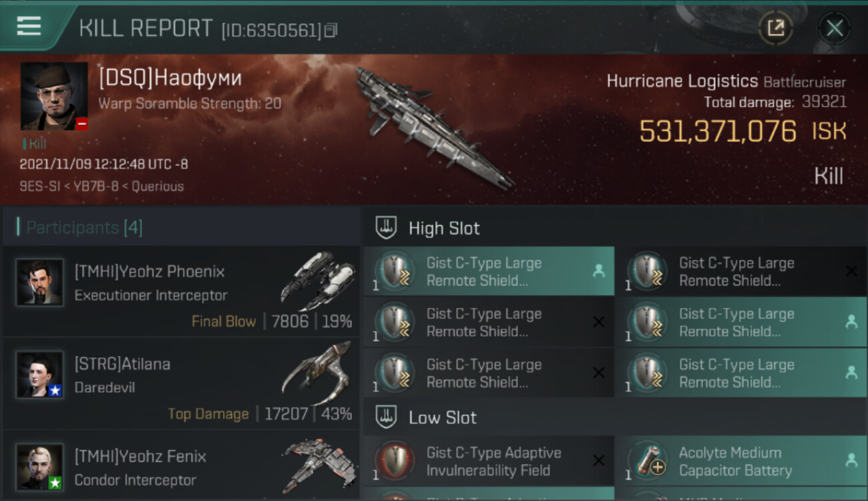Click the Querious region link

pyautogui.click(x=158, y=186)
